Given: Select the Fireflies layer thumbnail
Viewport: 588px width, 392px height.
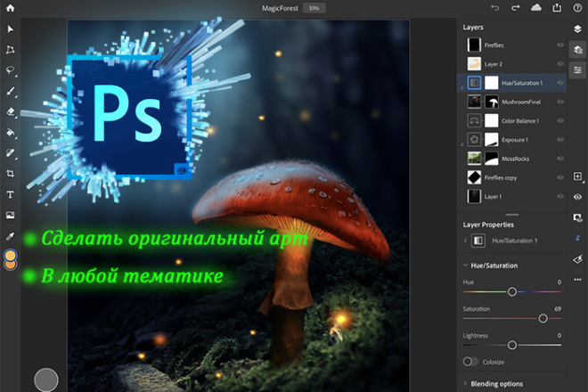Looking at the screenshot, I should 474,45.
